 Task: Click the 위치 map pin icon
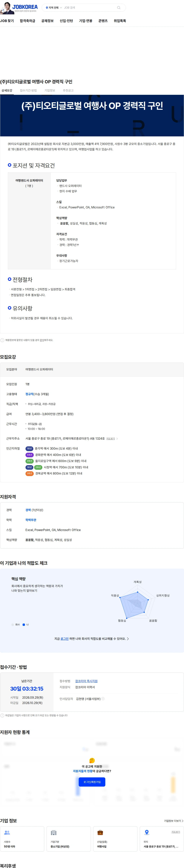147,832
